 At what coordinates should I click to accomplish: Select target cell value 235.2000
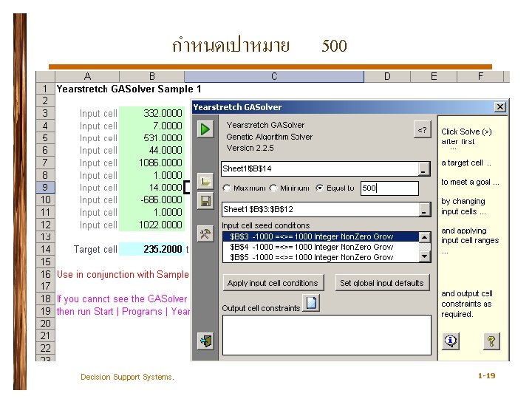click(151, 250)
